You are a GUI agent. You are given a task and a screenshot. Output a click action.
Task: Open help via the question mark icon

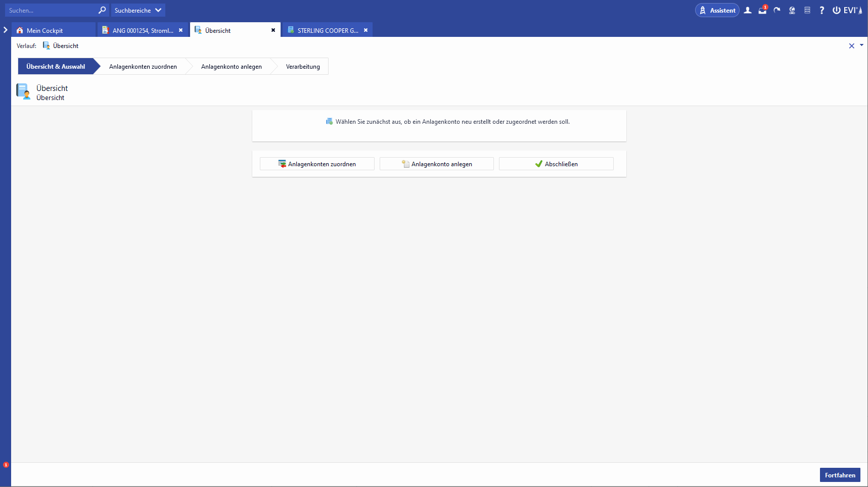(x=822, y=10)
